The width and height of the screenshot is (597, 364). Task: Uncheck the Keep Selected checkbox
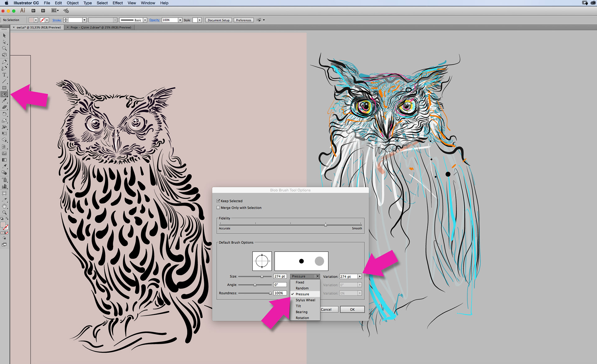(218, 201)
